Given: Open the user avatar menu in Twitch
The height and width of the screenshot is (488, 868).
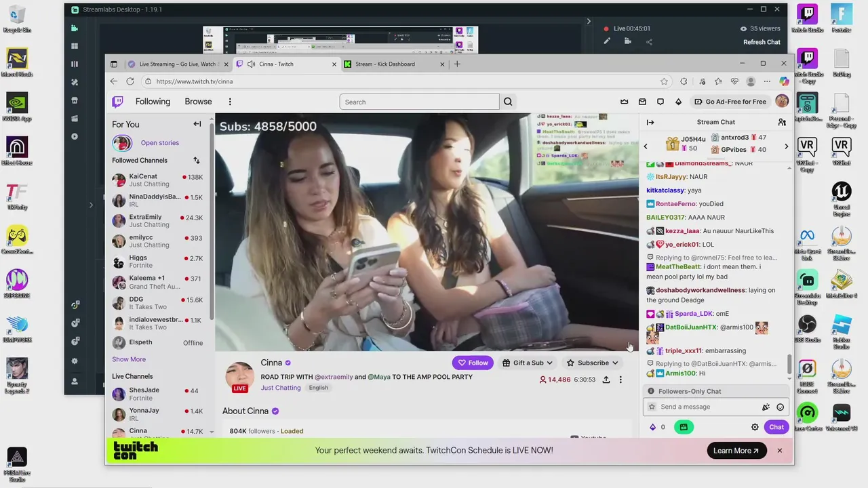Looking at the screenshot, I should [x=782, y=101].
